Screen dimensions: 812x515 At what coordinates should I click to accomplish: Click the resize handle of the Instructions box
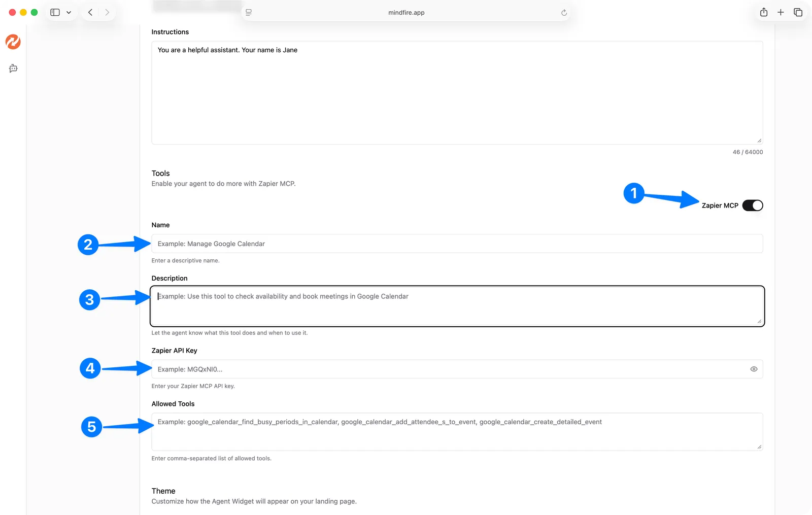tap(759, 141)
